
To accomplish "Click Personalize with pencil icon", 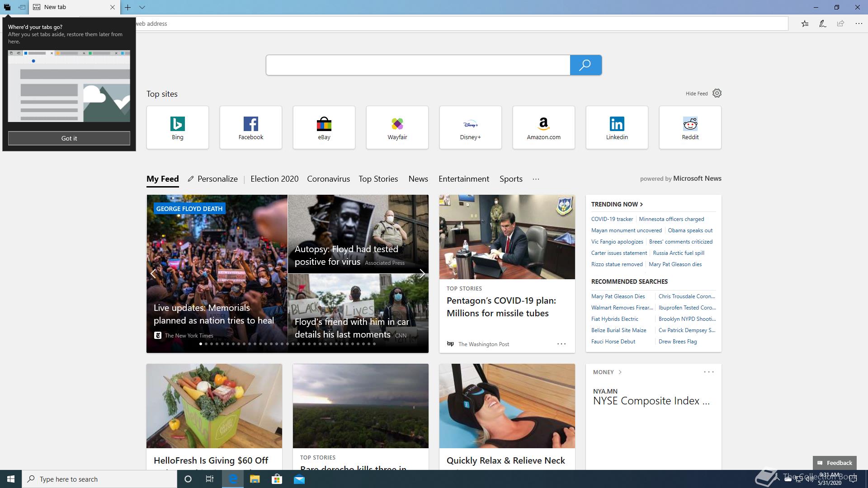I will 213,179.
